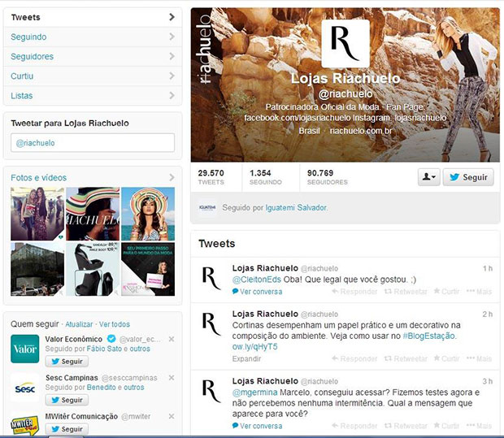This screenshot has height=438, width=504.
Task: Click the Atualizar link in Quem seguir
Action: (x=79, y=324)
